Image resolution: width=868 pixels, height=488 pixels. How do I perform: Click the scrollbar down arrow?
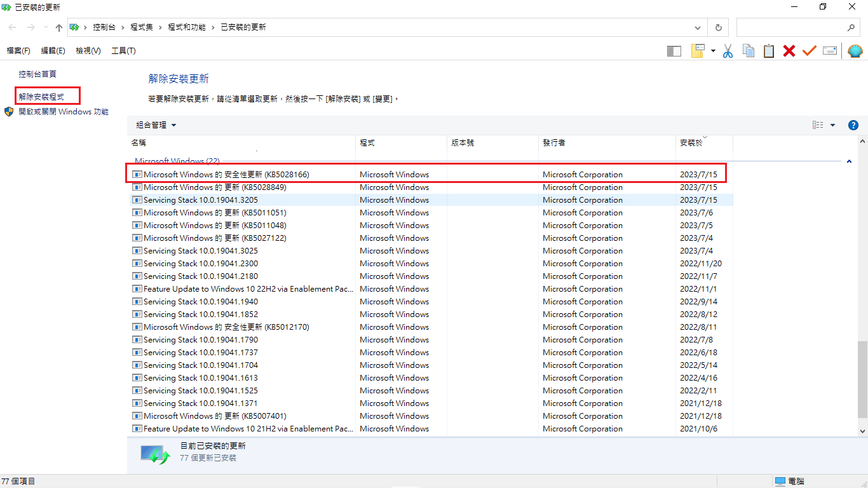point(862,431)
